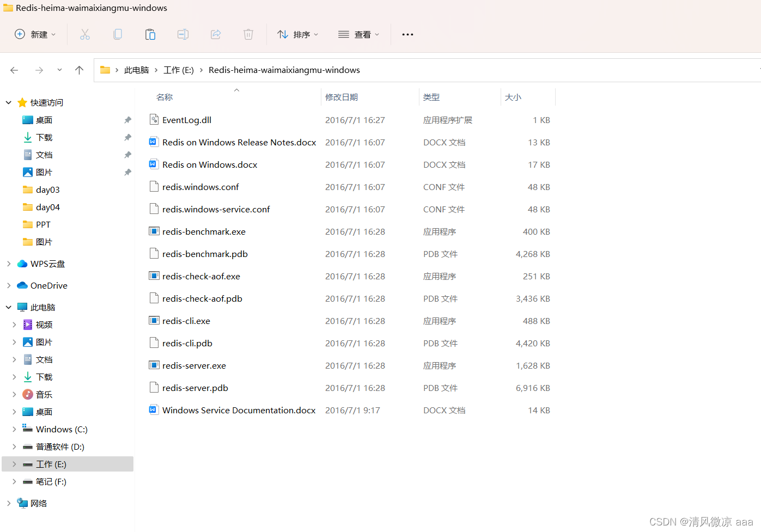Viewport: 761px width, 532px height.
Task: Open the 新建 new item dropdown
Action: tap(35, 34)
